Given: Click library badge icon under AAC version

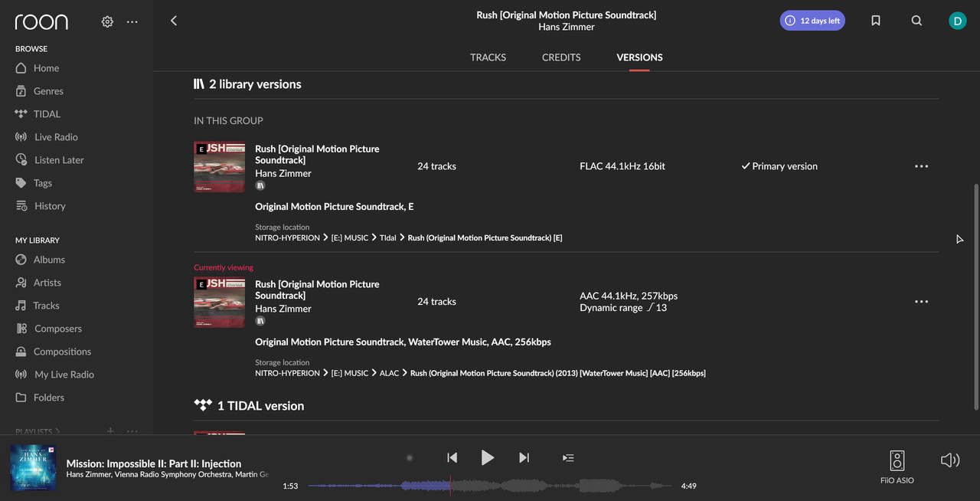Looking at the screenshot, I should tap(260, 321).
